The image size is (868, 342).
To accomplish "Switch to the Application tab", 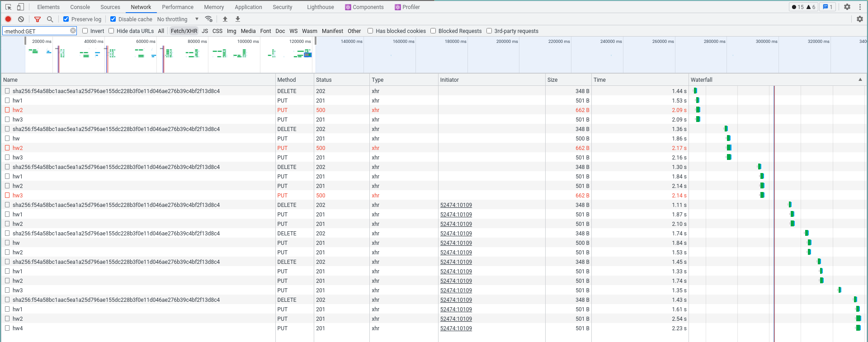I will coord(248,7).
